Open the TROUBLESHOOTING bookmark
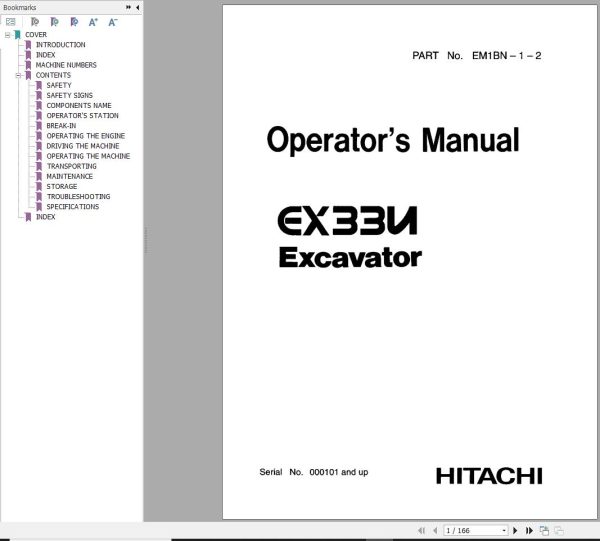 tap(78, 197)
